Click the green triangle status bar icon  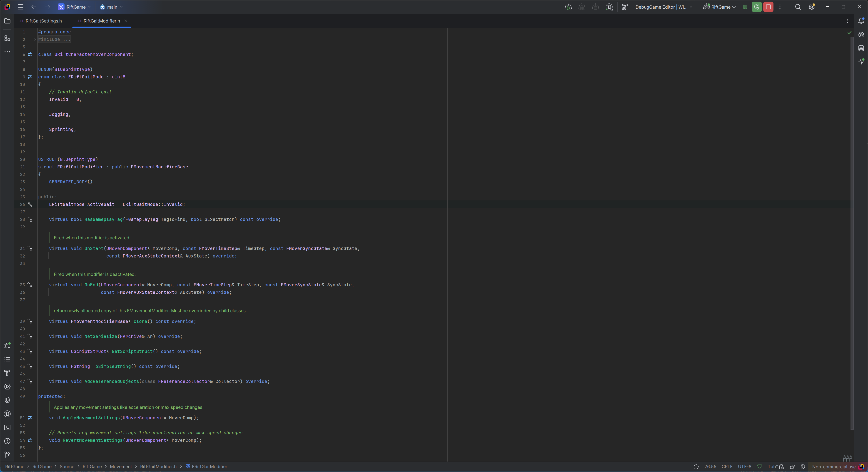pyautogui.click(x=759, y=467)
